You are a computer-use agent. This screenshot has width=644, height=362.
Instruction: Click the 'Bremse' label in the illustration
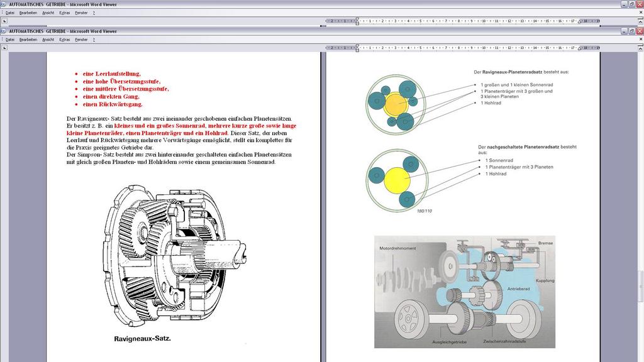[x=545, y=243]
